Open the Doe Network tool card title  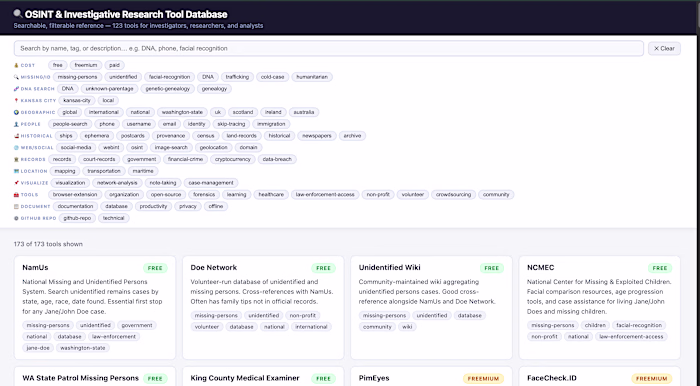pos(214,268)
